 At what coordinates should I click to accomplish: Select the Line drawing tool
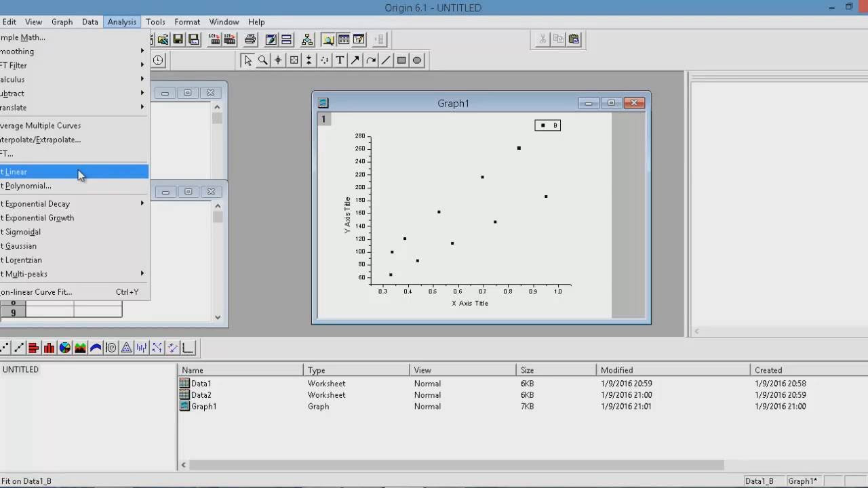tap(386, 60)
